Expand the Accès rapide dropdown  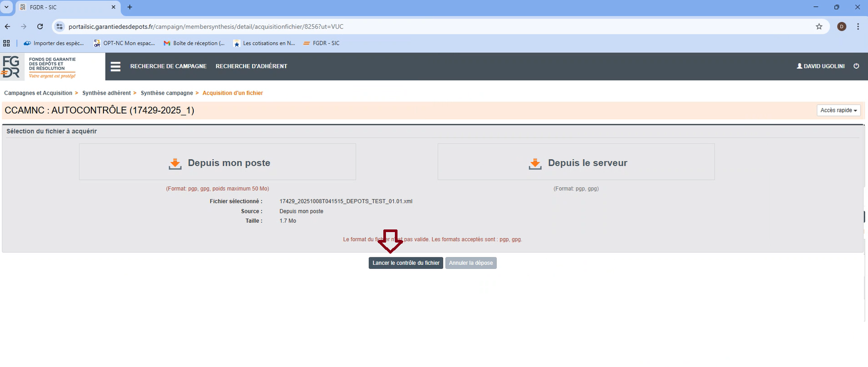[x=838, y=110]
